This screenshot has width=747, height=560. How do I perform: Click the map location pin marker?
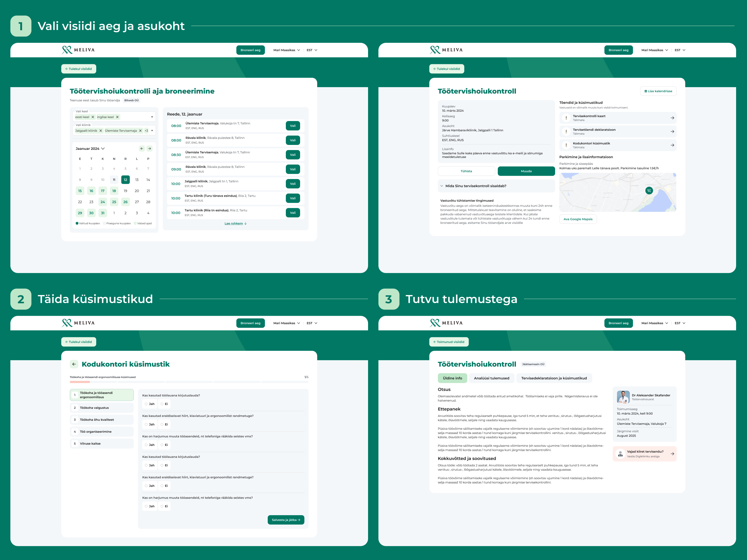pos(649,190)
